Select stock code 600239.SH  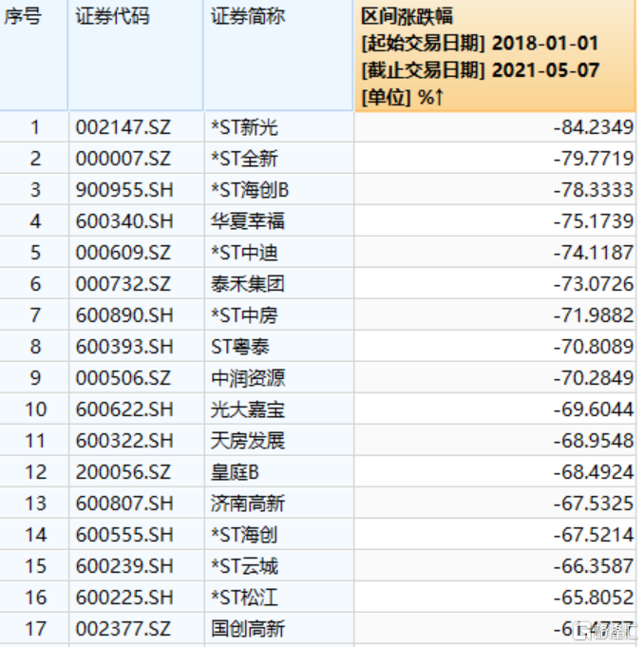pos(124,566)
